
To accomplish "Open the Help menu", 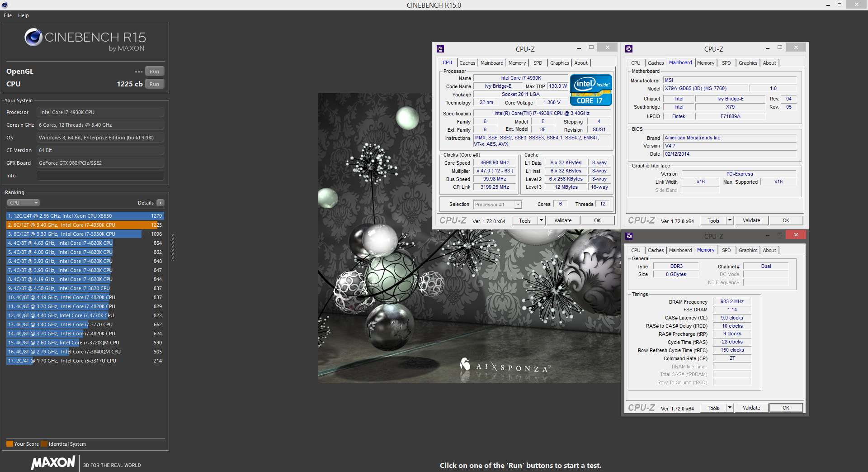I will pyautogui.click(x=24, y=15).
